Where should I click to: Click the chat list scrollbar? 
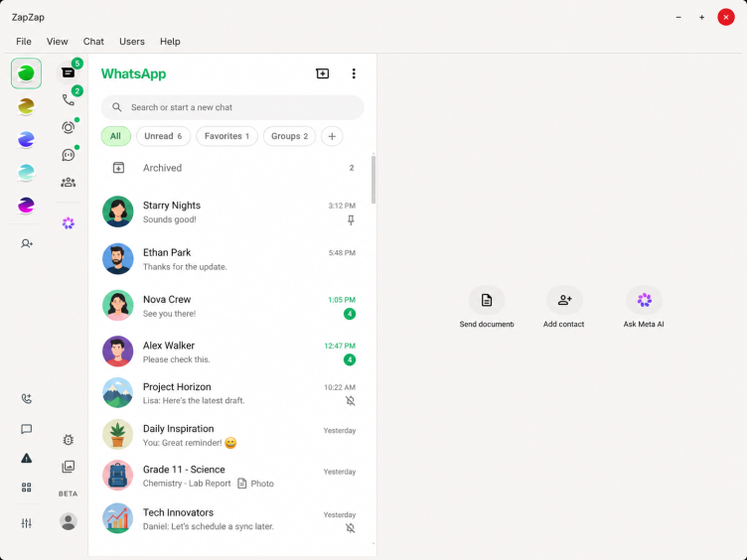373,180
